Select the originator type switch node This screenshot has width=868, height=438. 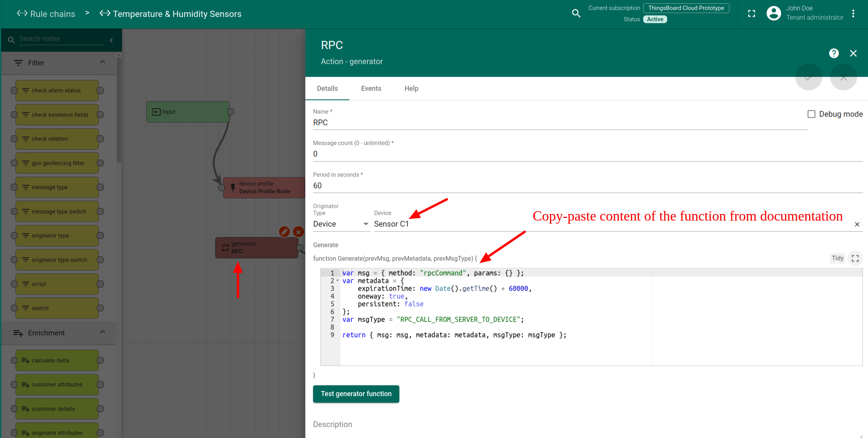[57, 260]
